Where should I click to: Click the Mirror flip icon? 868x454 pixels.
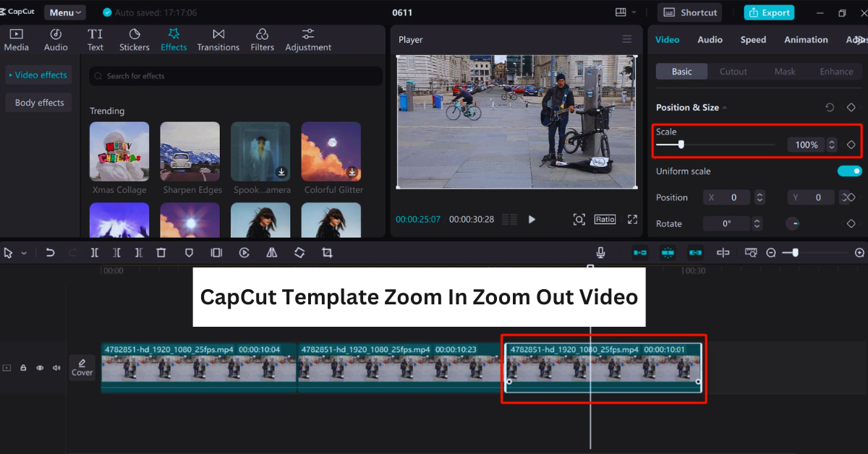tap(272, 252)
